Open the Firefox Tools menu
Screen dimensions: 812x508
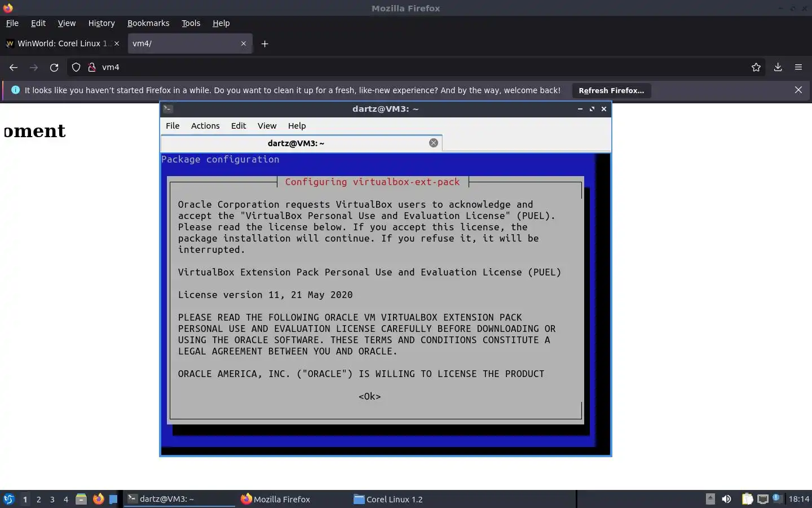[191, 23]
